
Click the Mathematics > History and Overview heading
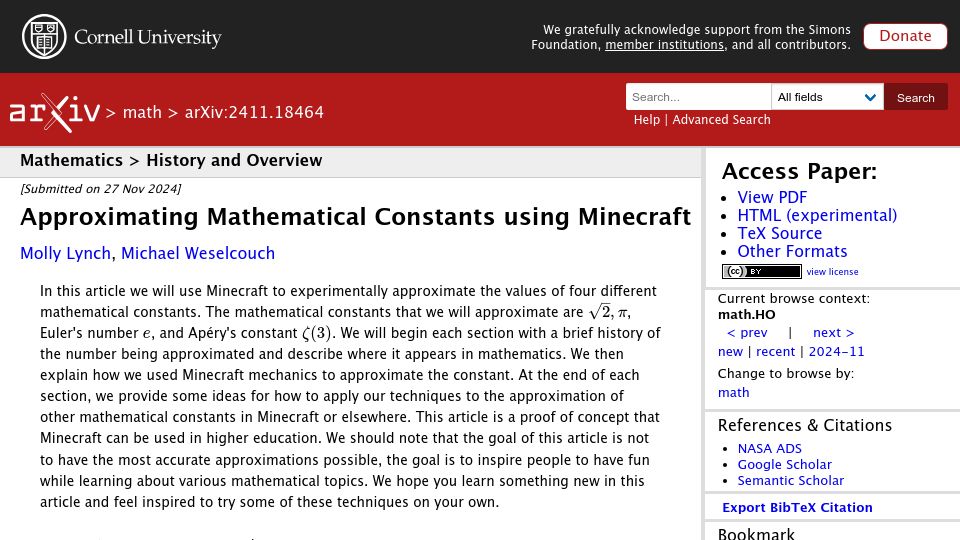[x=171, y=160]
